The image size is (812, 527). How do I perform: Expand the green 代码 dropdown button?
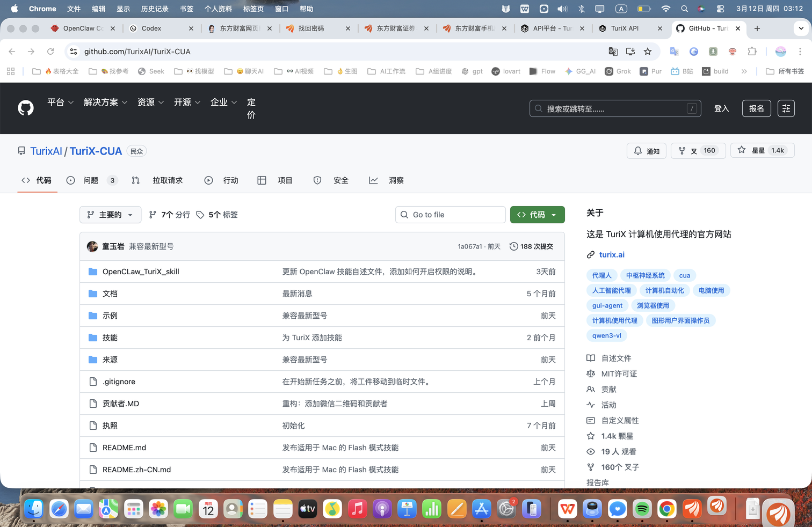click(x=537, y=215)
